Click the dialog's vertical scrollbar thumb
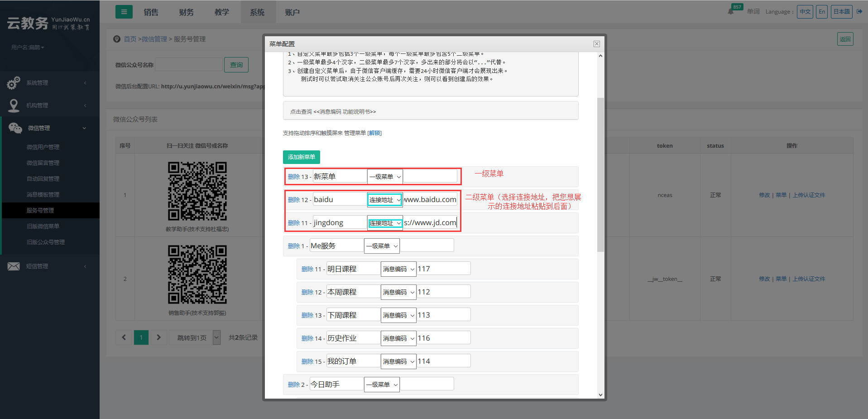 600,174
